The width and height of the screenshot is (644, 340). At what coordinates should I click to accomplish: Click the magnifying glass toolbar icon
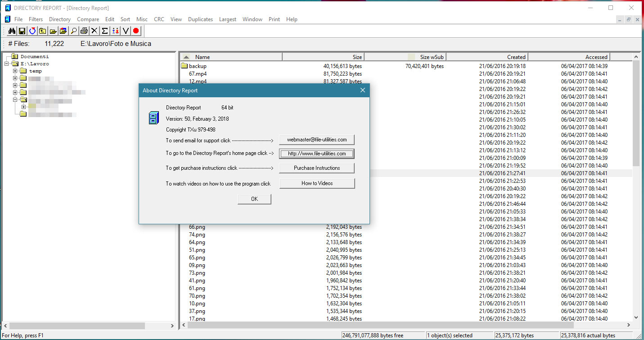tap(74, 31)
